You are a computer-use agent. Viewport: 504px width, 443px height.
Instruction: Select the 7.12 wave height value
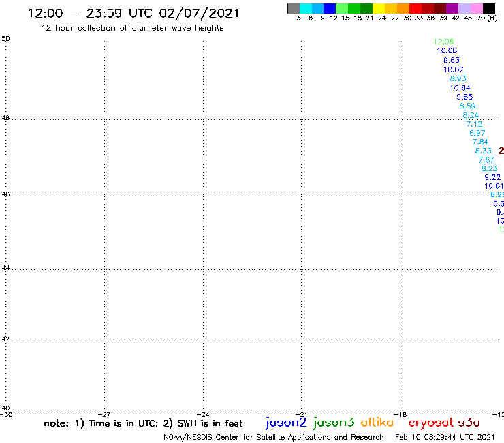click(475, 124)
